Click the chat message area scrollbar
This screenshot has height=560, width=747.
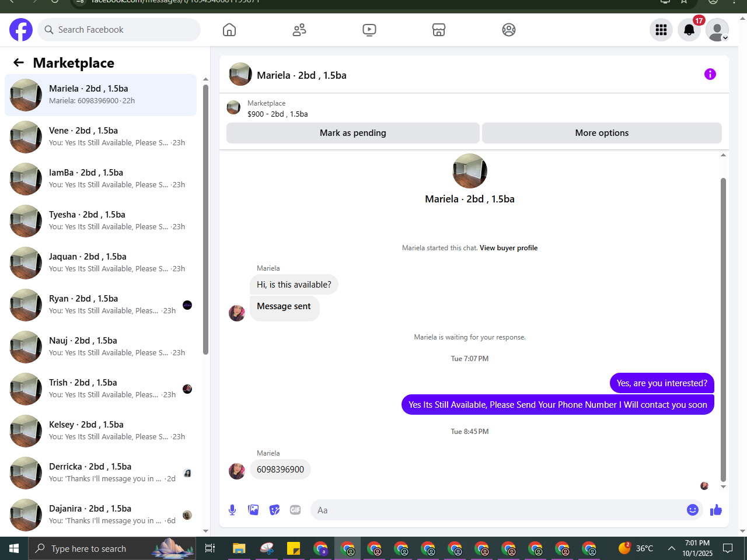tap(723, 330)
